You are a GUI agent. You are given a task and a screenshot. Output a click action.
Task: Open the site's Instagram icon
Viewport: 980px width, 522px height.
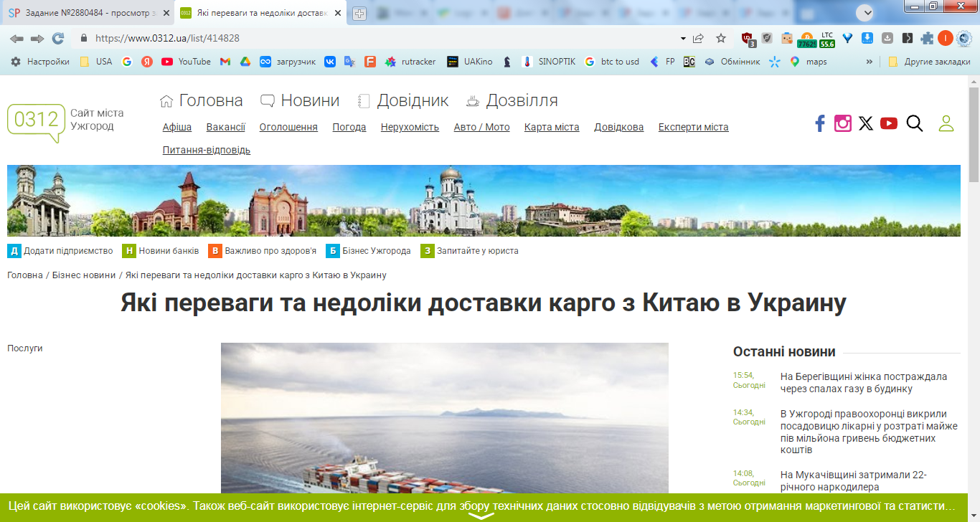pyautogui.click(x=843, y=123)
